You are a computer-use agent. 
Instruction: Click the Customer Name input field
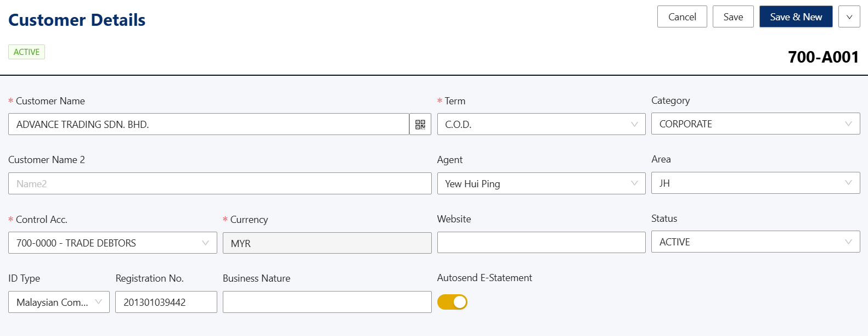click(x=208, y=125)
